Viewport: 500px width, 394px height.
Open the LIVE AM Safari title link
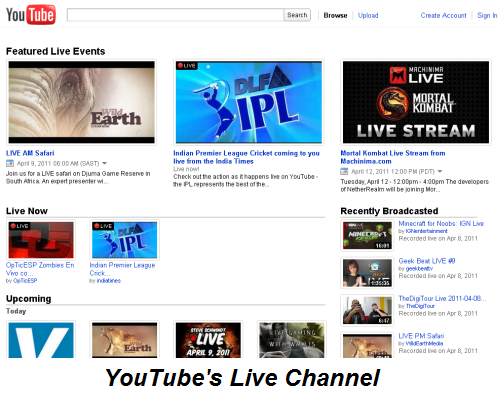coord(30,153)
